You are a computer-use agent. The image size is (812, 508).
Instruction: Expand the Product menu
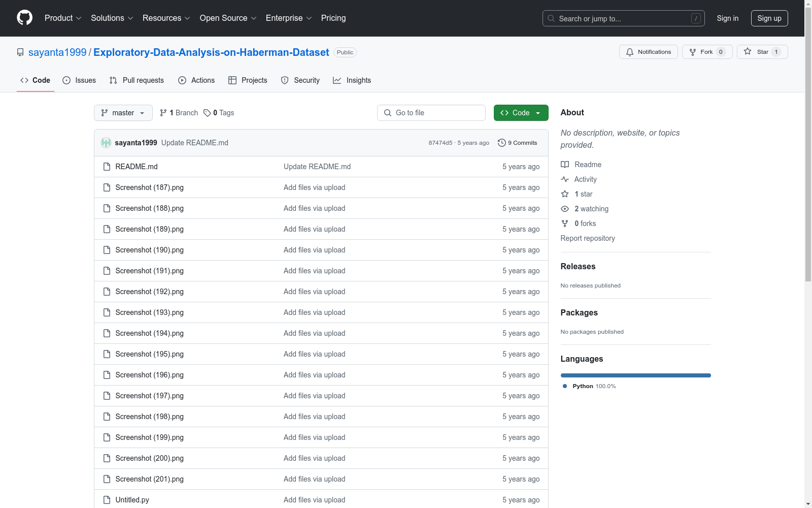[x=63, y=18]
